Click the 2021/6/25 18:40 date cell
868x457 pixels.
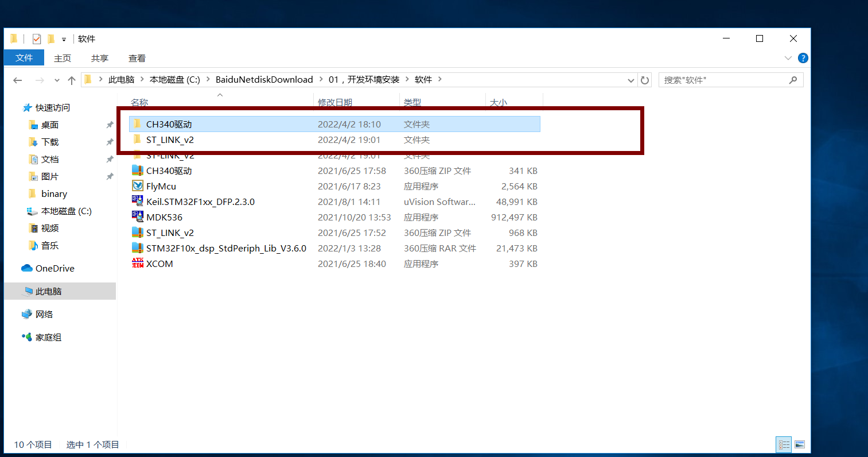(352, 264)
